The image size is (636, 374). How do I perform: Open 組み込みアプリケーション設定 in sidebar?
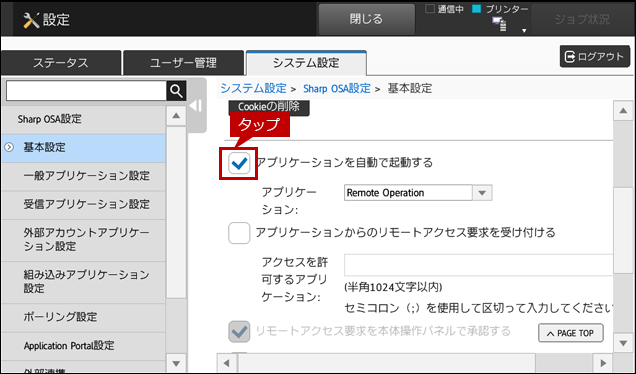point(84,282)
